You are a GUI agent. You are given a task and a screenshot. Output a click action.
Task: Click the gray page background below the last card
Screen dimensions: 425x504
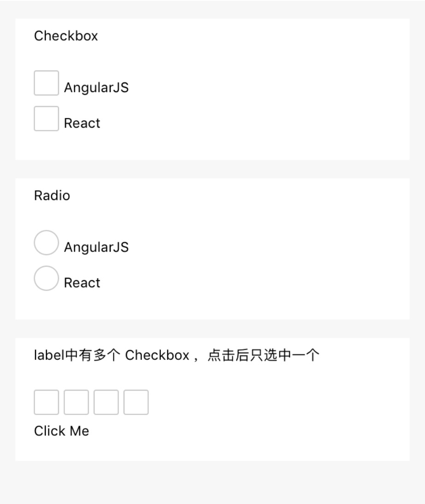pyautogui.click(x=212, y=484)
